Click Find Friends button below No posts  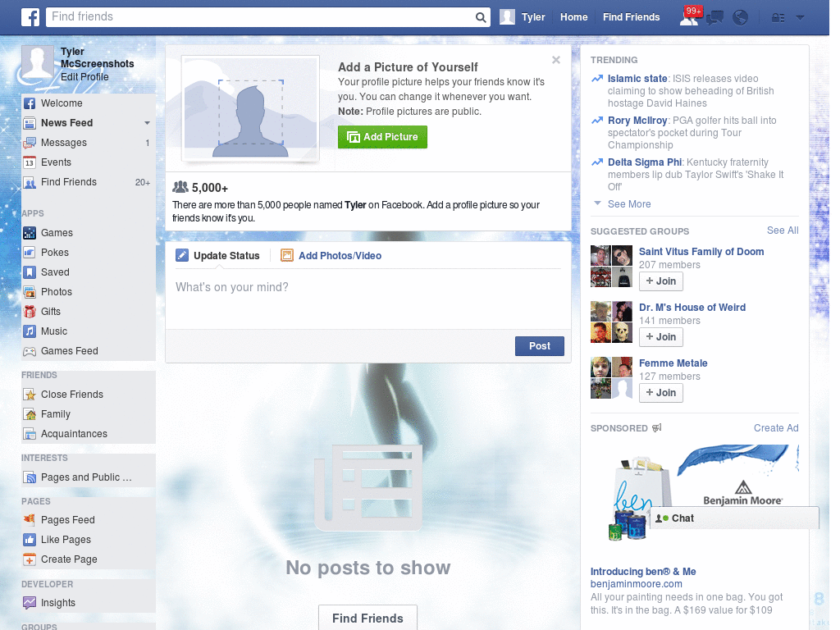pos(368,618)
